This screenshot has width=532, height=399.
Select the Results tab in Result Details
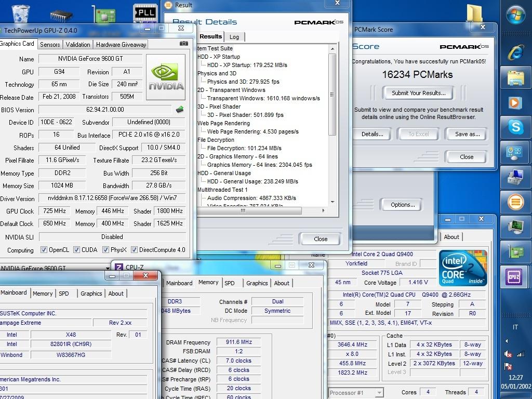pos(210,36)
